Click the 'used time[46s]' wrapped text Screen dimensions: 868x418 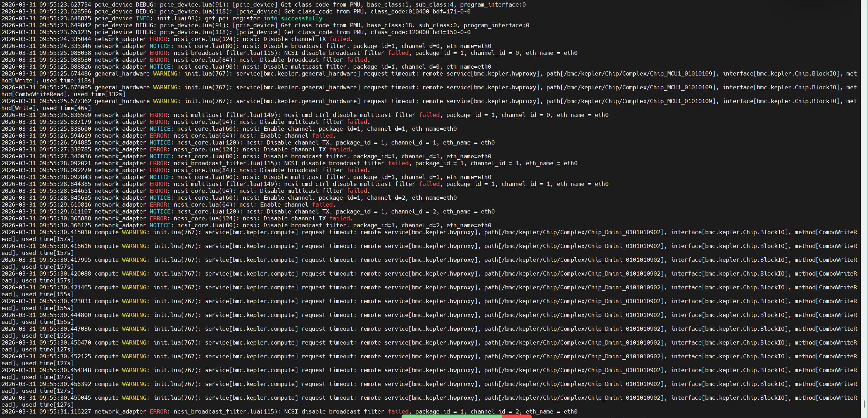pyautogui.click(x=67, y=108)
